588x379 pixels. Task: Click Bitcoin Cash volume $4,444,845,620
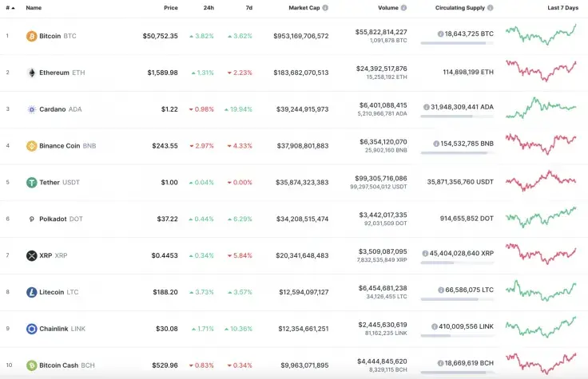[x=382, y=361]
